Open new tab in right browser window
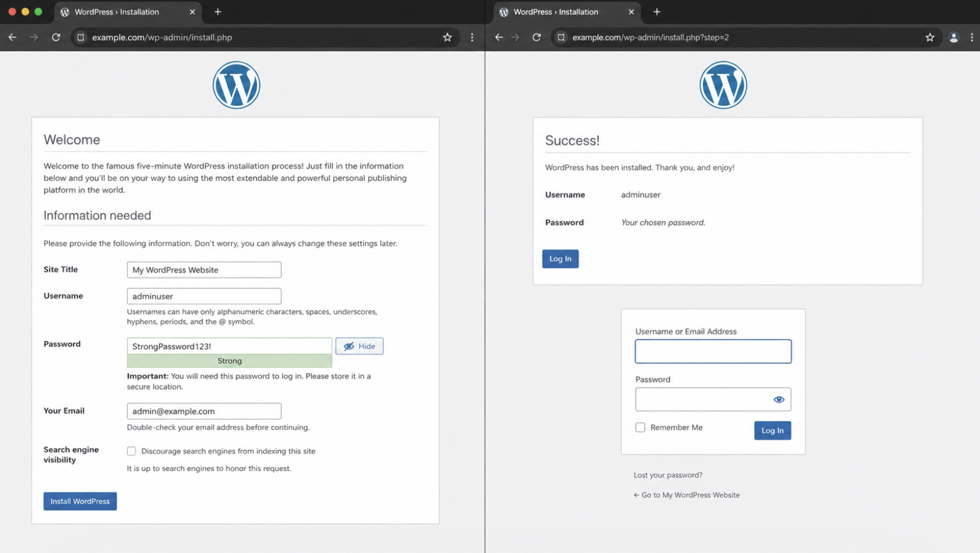980x553 pixels. pyautogui.click(x=657, y=12)
